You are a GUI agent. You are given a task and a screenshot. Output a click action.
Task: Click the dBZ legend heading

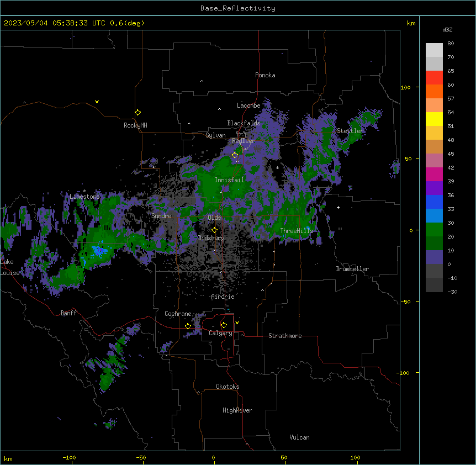coord(447,29)
